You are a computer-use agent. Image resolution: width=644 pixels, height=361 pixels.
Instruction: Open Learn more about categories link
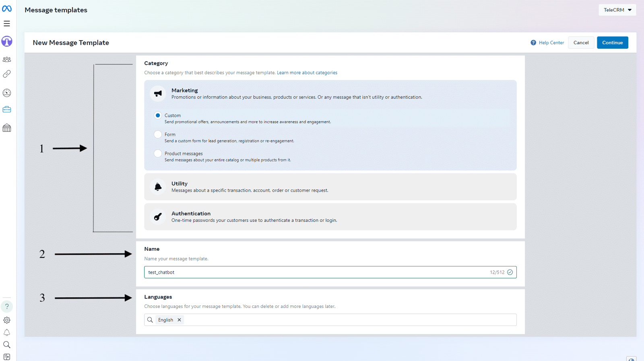click(x=307, y=73)
